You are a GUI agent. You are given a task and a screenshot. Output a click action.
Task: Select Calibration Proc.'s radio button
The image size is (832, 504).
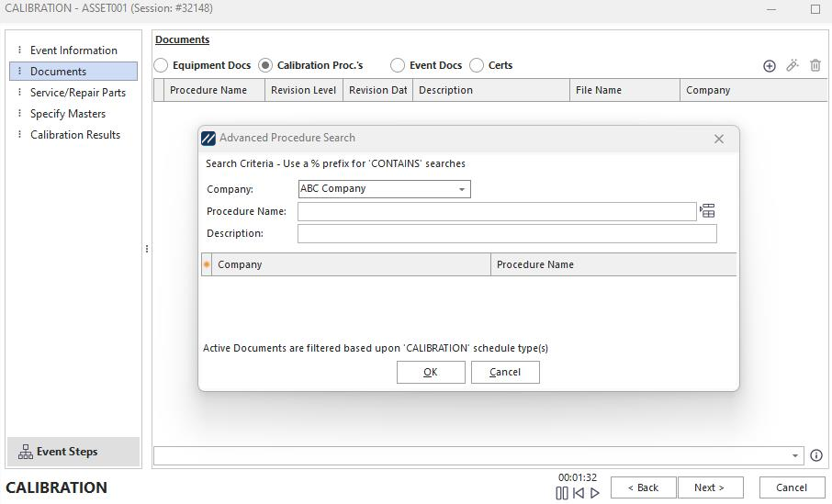pos(265,65)
